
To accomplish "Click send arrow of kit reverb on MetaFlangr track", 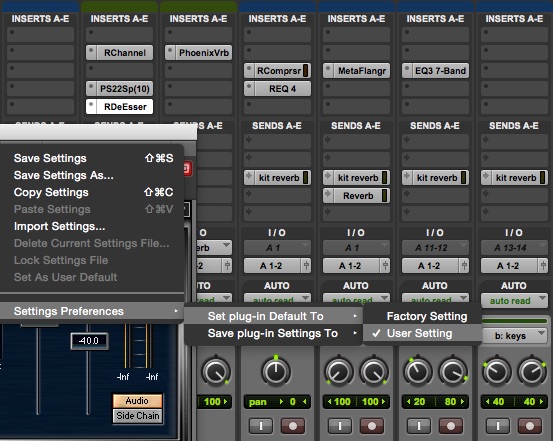I will [328, 176].
